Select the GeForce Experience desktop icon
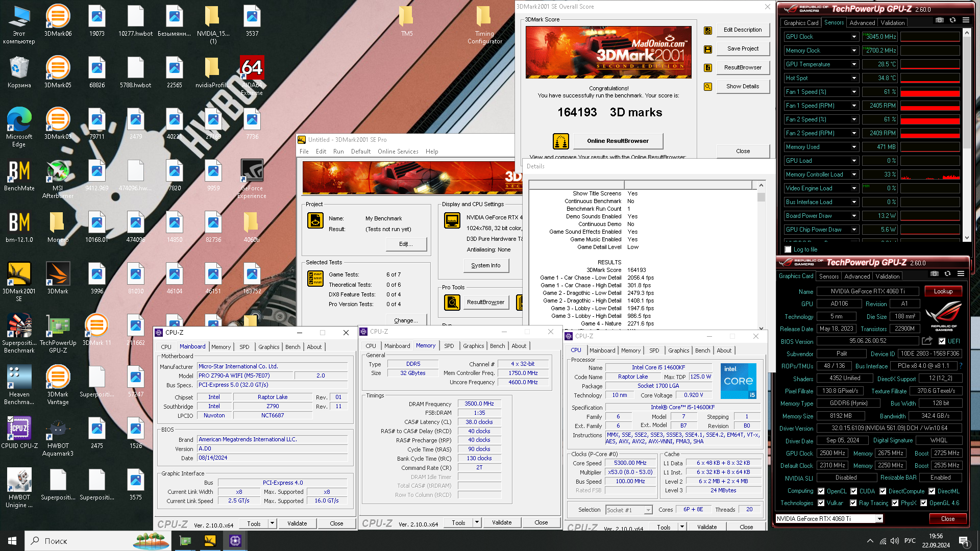Screen dimensions: 980x551 [x=252, y=179]
